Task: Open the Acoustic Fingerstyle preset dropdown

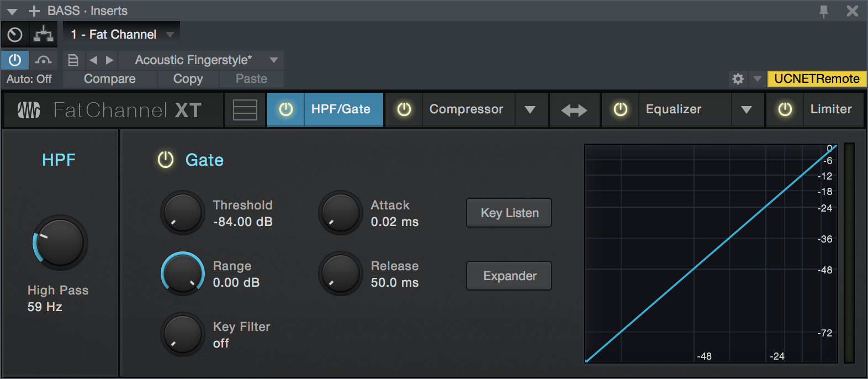Action: [202, 60]
